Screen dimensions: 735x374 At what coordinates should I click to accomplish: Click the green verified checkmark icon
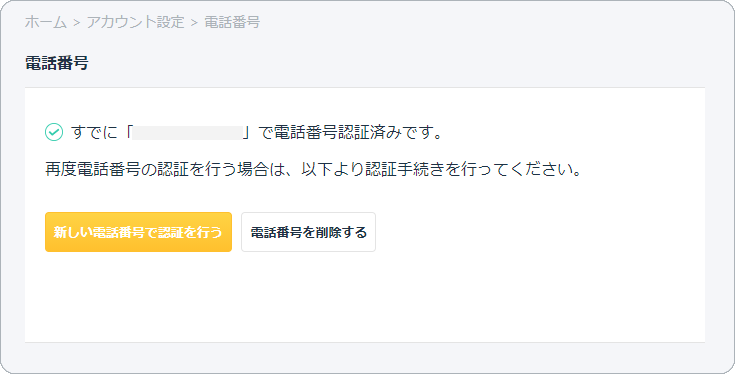point(54,132)
